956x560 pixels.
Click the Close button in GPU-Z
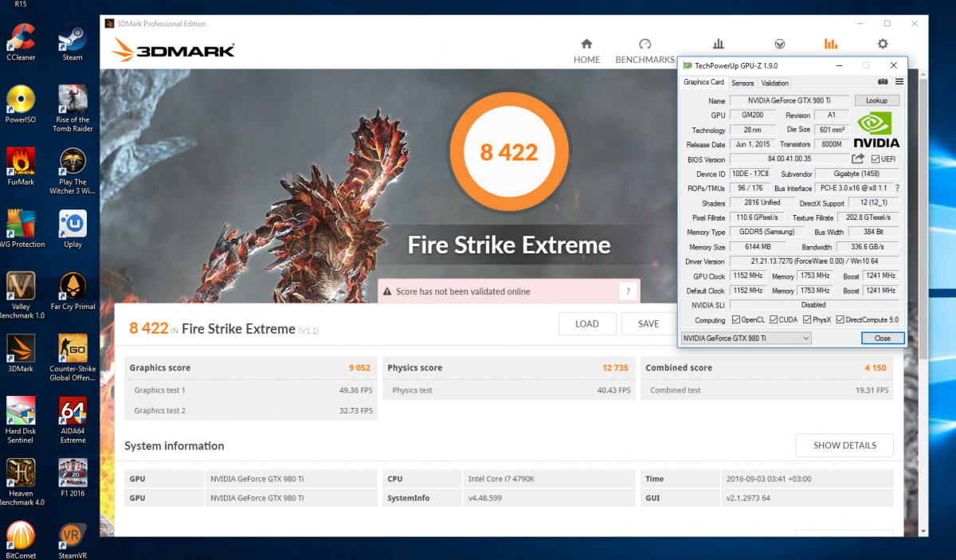click(882, 338)
